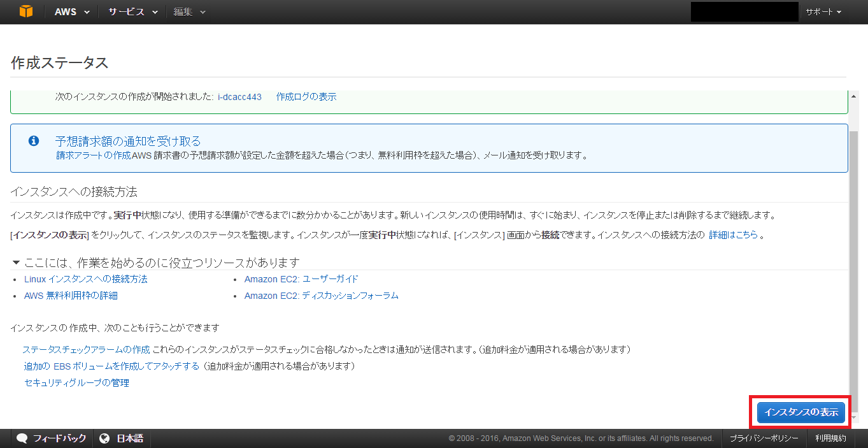
Task: Click the blue information circle icon
Action: [x=34, y=141]
